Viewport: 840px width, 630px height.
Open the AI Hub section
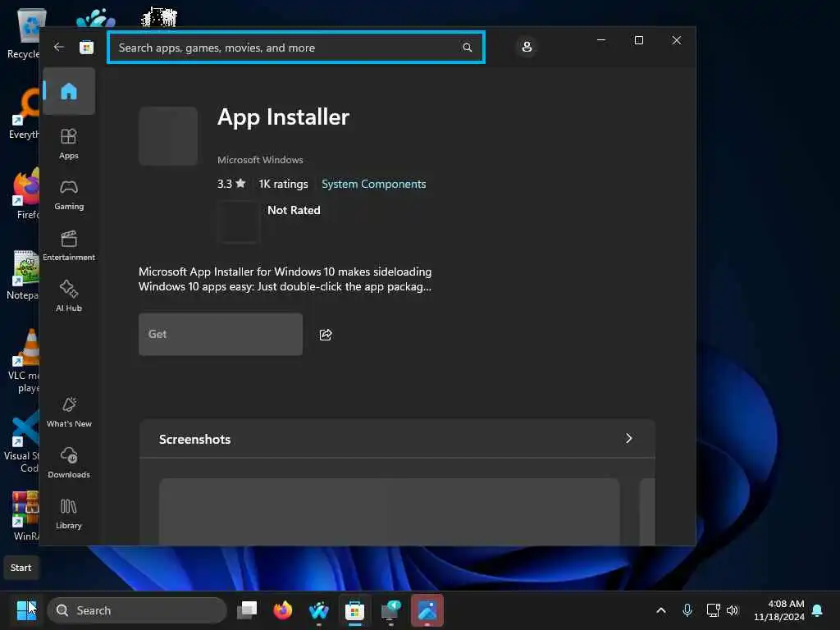point(69,295)
